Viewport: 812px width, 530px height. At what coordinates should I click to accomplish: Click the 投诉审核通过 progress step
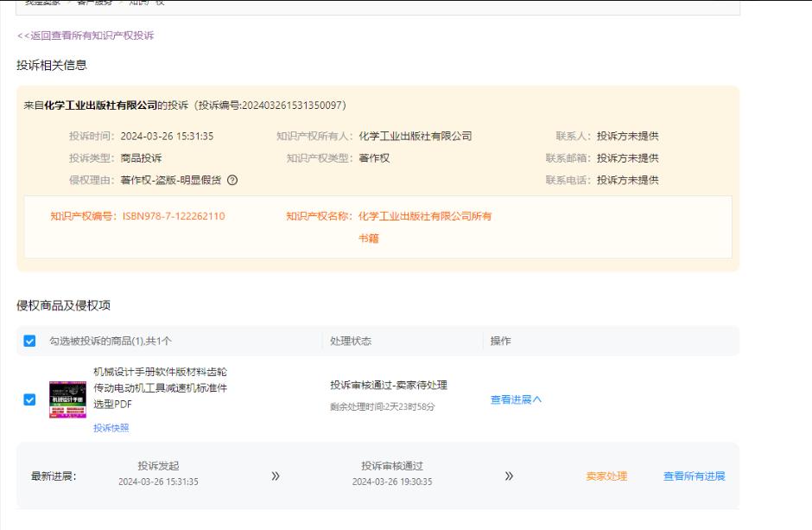click(x=392, y=467)
